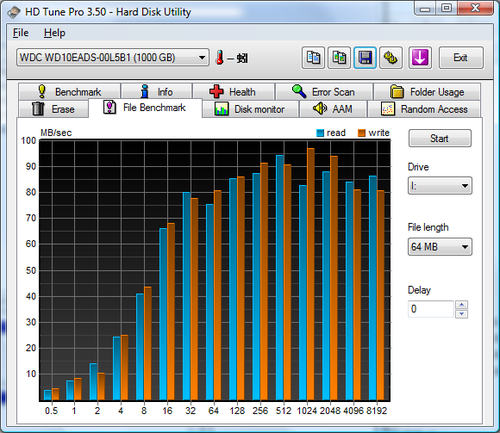Screen dimensions: 500x433
Task: Open the Random Access tab
Action: tap(424, 109)
